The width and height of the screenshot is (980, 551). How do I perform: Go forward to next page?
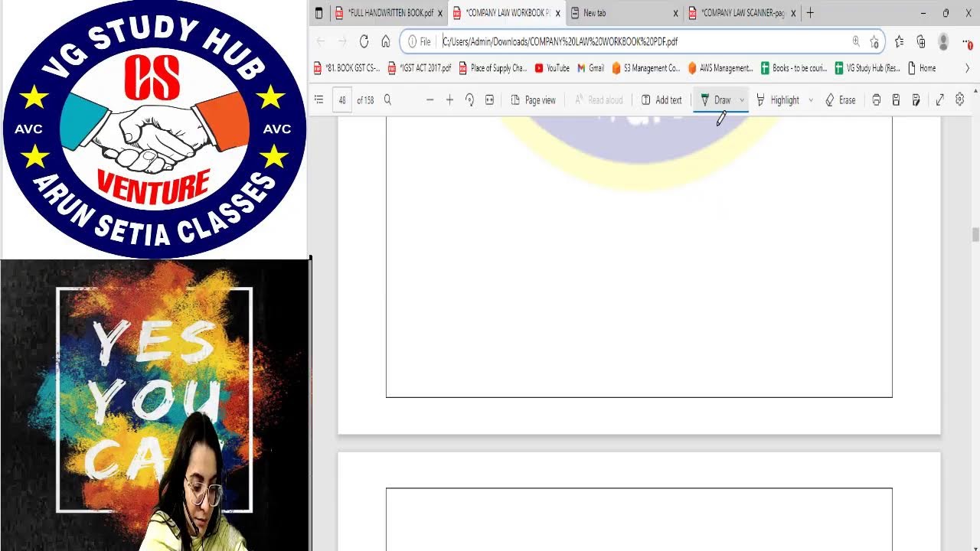pyautogui.click(x=342, y=41)
